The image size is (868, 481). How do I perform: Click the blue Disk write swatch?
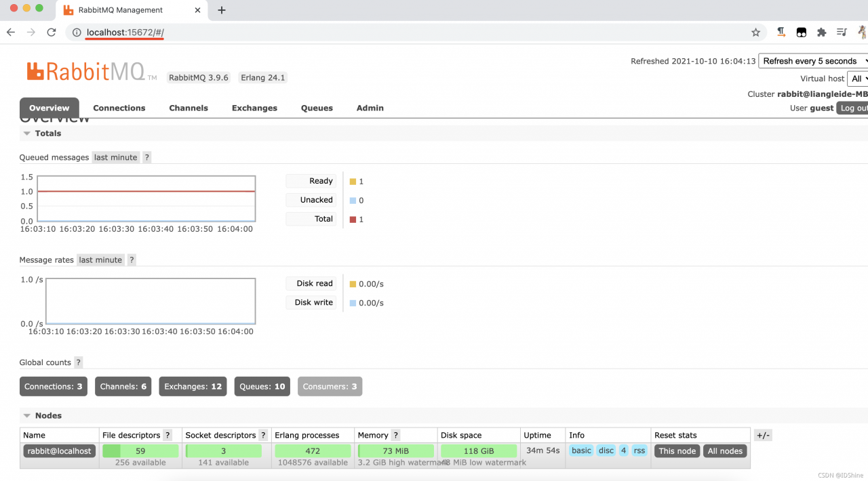pos(353,303)
